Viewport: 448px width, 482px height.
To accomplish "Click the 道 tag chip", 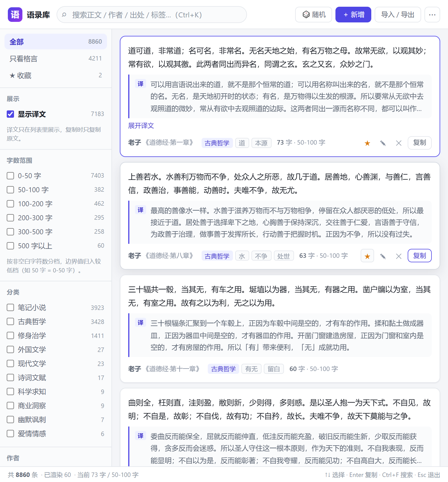I will 242,143.
